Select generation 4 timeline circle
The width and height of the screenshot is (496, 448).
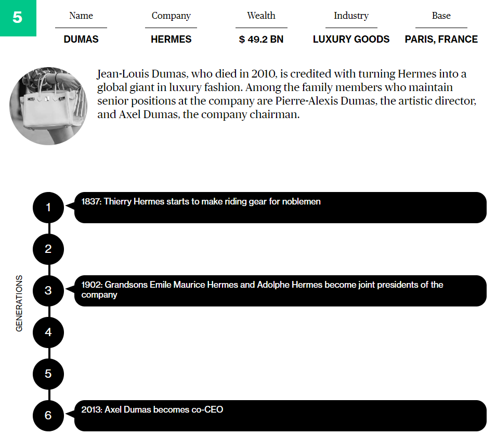(48, 332)
